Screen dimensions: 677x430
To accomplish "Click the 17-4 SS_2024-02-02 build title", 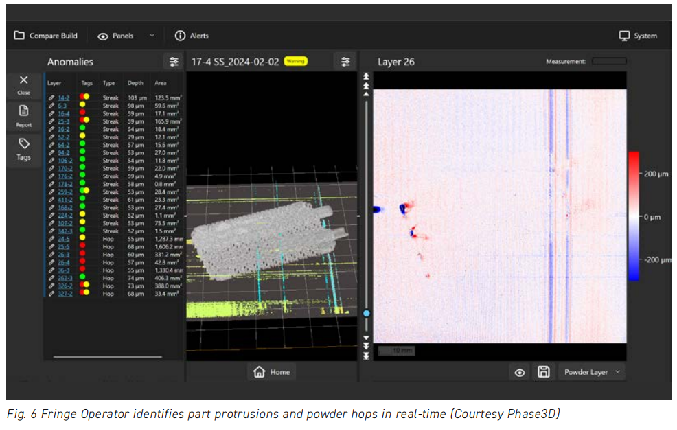I will point(235,62).
